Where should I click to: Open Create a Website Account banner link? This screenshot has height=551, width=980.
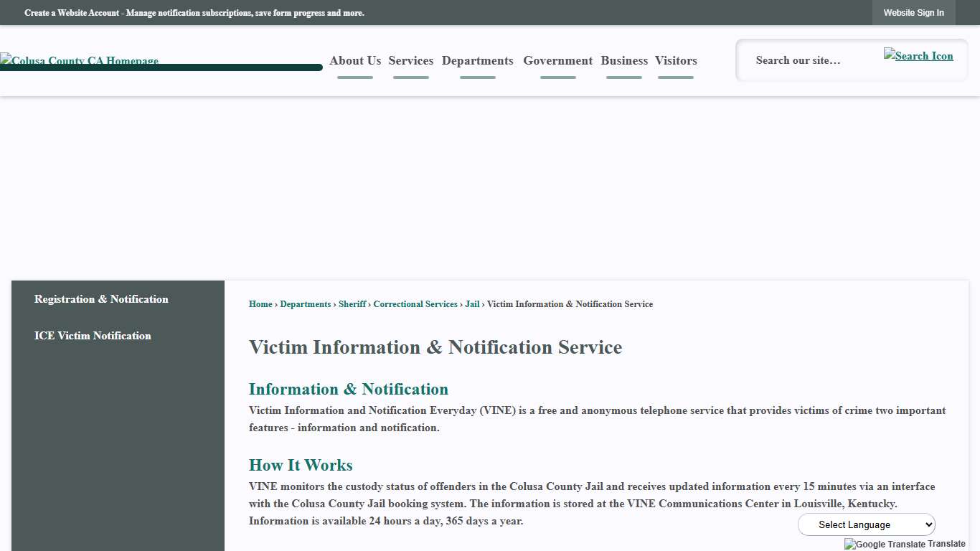click(x=194, y=13)
